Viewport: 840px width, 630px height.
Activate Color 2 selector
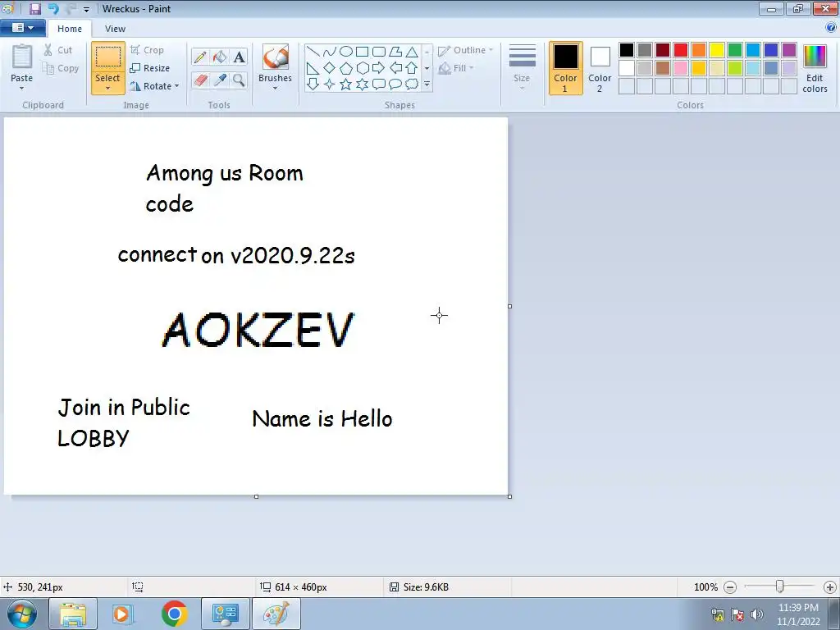pos(600,68)
